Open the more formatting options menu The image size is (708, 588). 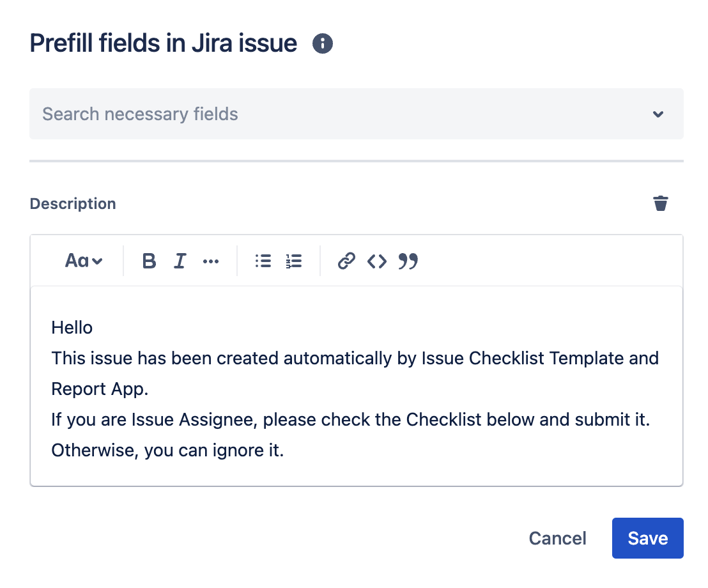(211, 261)
